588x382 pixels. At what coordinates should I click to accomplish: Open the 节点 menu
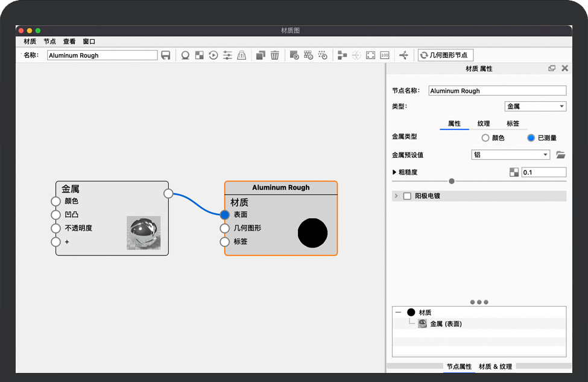click(x=49, y=42)
